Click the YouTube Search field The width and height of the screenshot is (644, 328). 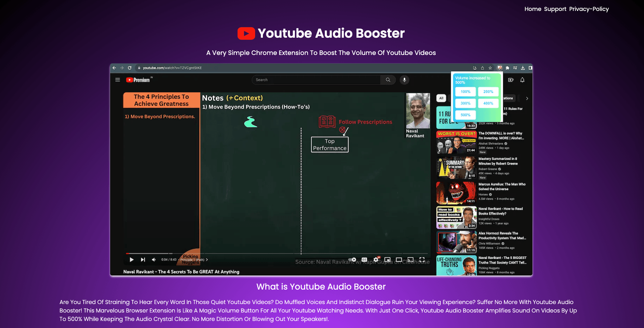(x=316, y=80)
